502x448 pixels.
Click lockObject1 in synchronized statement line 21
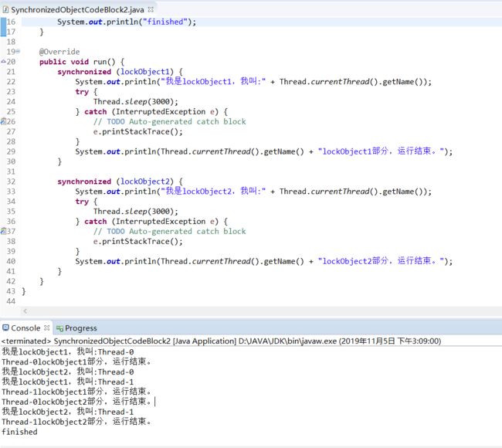(x=144, y=72)
